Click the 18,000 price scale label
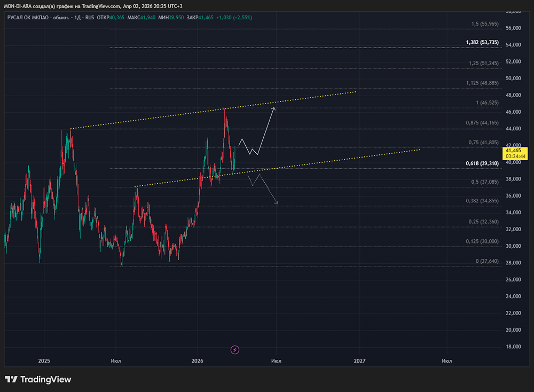 513,347
